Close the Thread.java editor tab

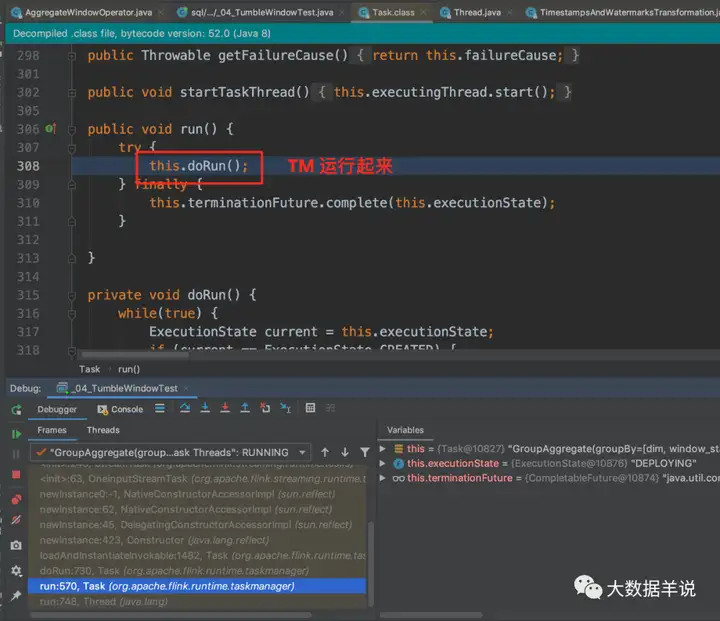click(x=510, y=12)
